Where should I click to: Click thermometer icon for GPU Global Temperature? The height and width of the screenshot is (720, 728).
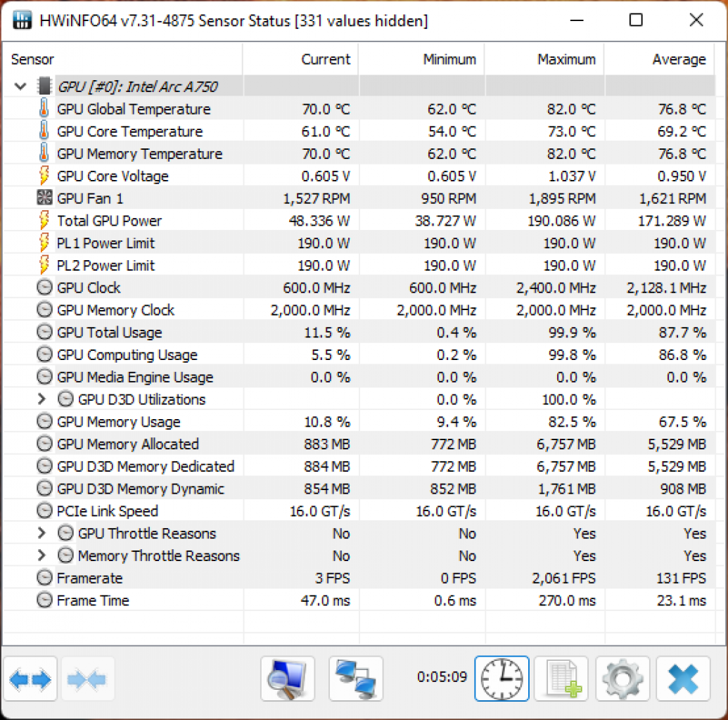pos(44,108)
